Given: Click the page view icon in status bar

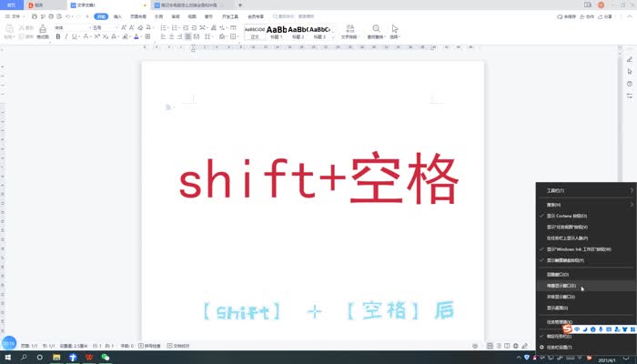Looking at the screenshot, I should tap(490, 346).
